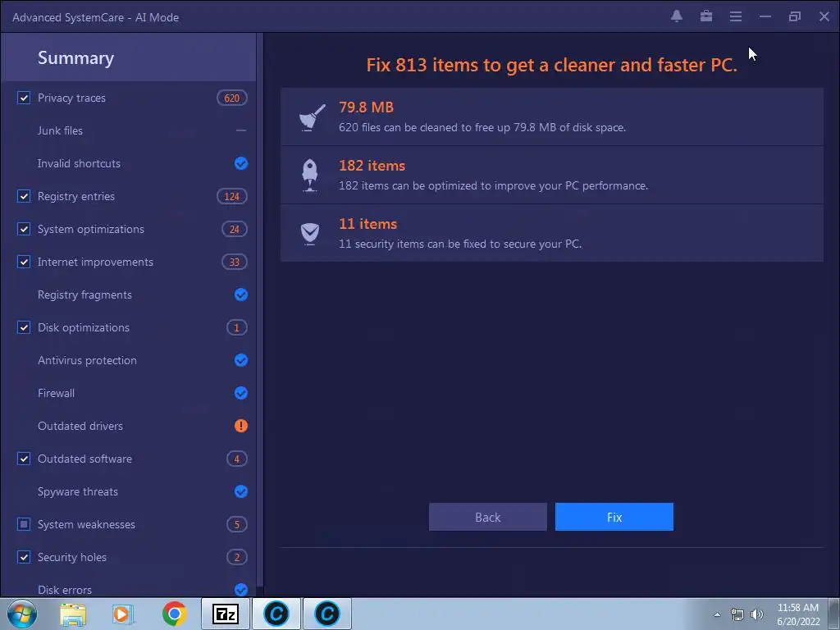Click the rocket optimization icon
The width and height of the screenshot is (840, 630).
click(x=309, y=176)
